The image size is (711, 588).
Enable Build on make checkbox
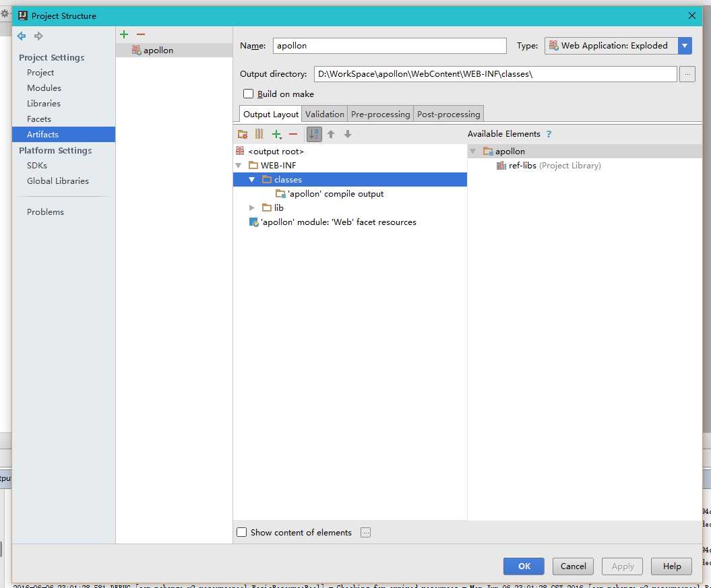tap(248, 94)
